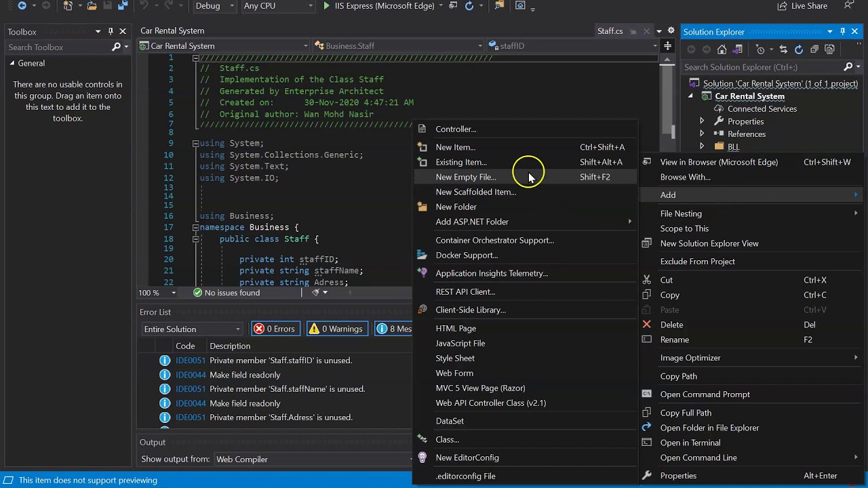
Task: Toggle auto-hide pin on Solution Explorer
Action: point(843,31)
